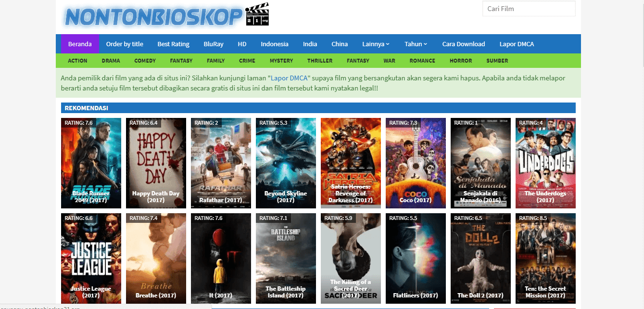Open the Justice League poster
Image resolution: width=644 pixels, height=309 pixels.
[x=91, y=258]
